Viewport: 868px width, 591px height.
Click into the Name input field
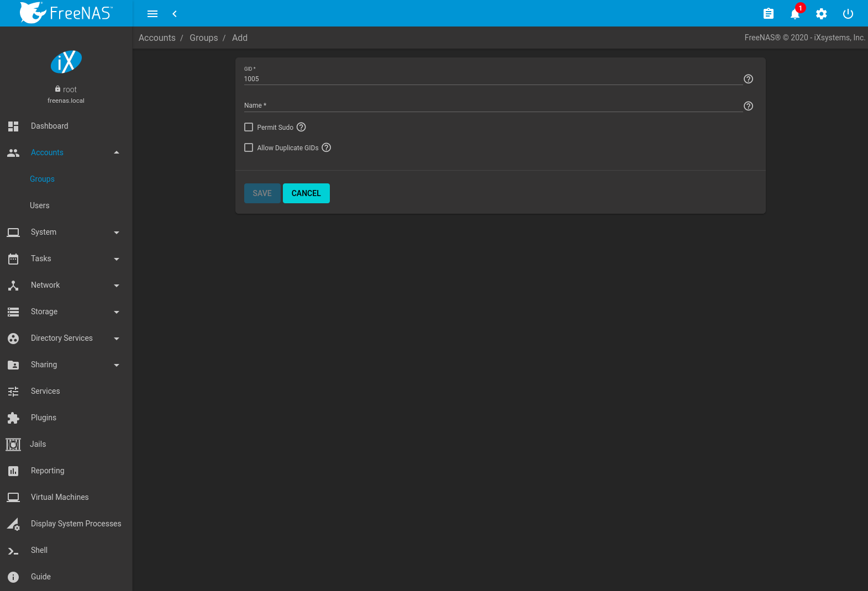tap(492, 105)
